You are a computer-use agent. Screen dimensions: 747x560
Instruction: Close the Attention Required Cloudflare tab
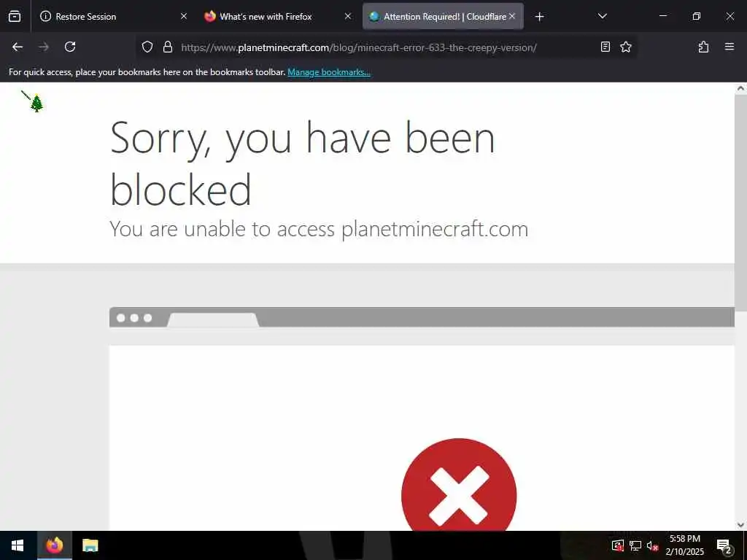click(512, 16)
